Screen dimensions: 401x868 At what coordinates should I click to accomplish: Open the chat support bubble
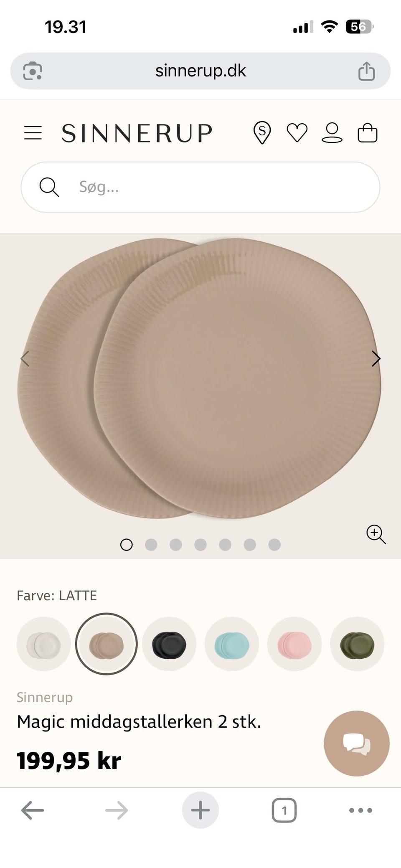pos(357,744)
